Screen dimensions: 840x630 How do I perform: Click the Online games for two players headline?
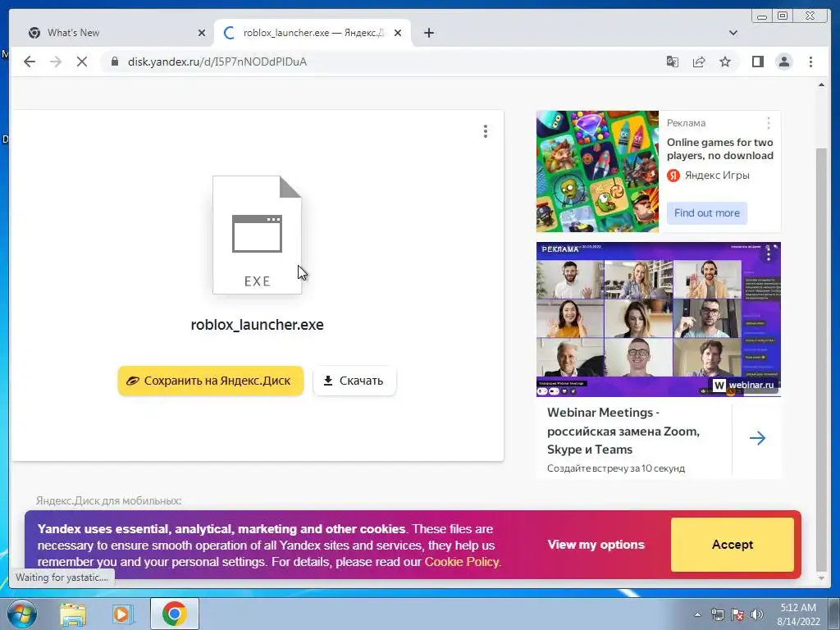coord(720,149)
